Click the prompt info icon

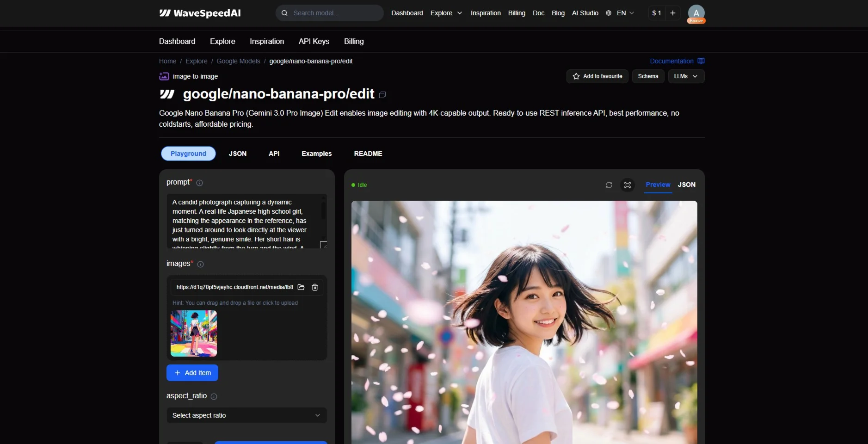200,183
